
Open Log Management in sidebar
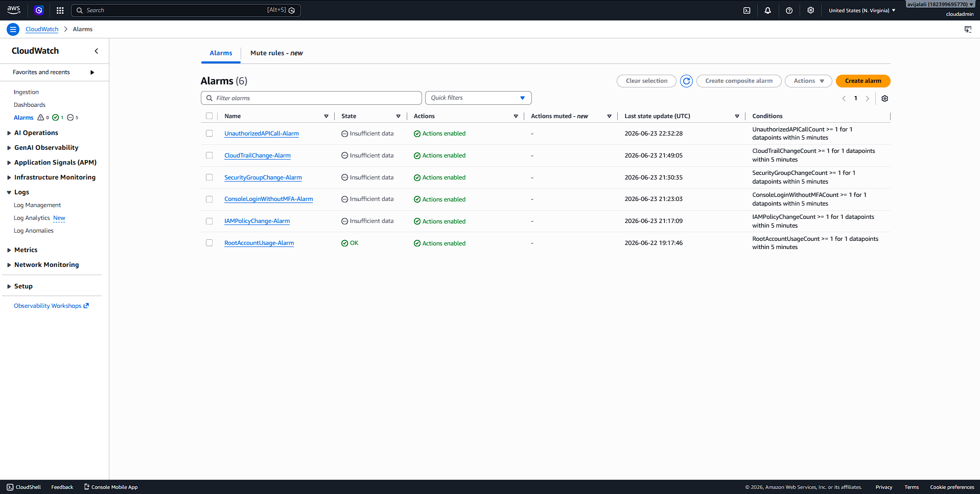coord(37,205)
